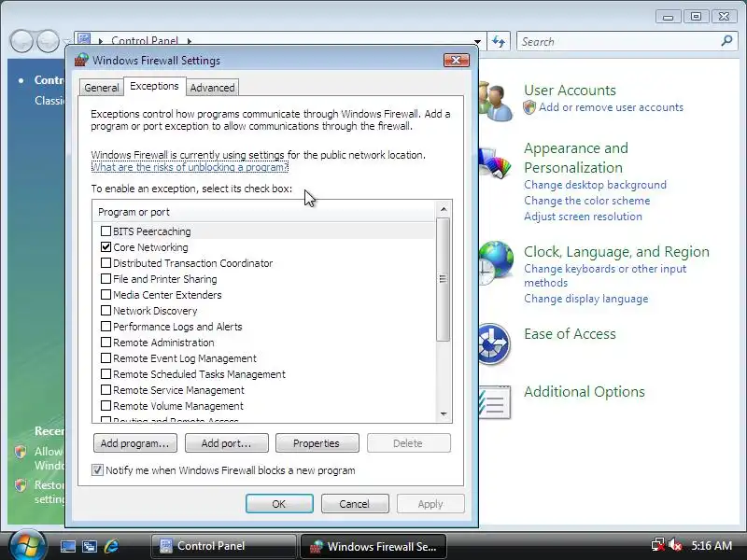
Task: Check Remote Event Log Management box
Action: (x=106, y=358)
